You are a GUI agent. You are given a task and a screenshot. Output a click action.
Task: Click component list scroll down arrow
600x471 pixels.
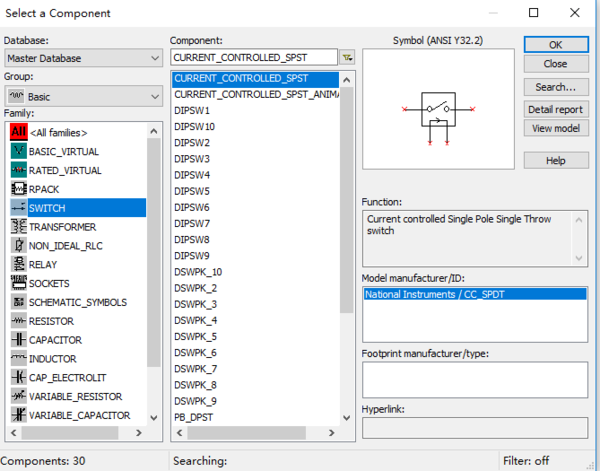coord(347,417)
